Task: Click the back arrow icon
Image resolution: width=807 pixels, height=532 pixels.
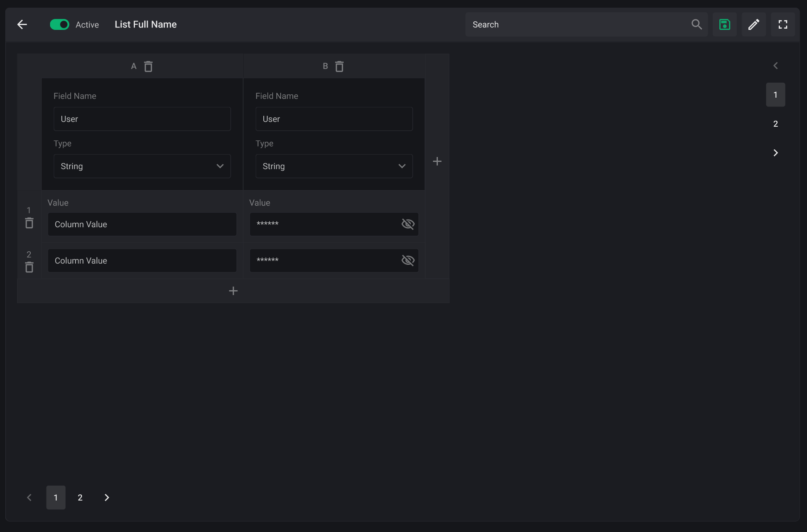Action: coord(22,25)
